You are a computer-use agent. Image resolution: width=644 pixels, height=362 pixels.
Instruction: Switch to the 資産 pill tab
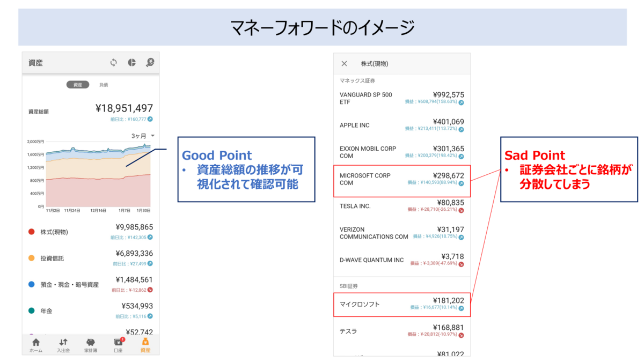78,85
